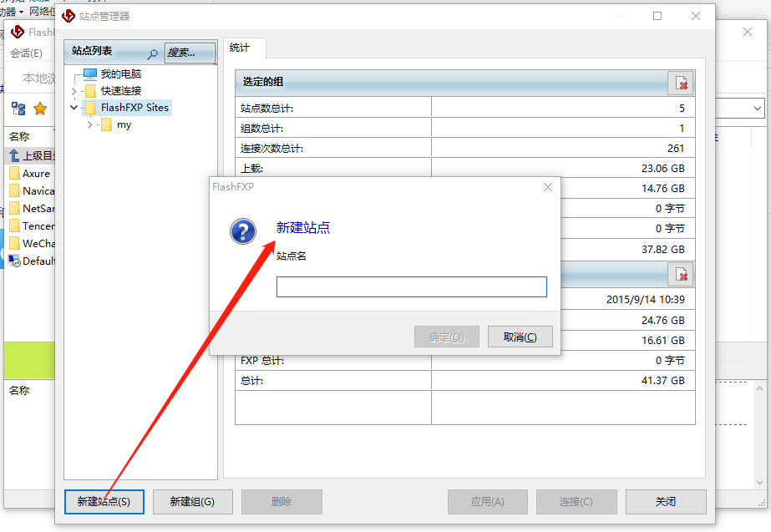Open the 会话(E) menu
771x532 pixels.
coord(26,53)
